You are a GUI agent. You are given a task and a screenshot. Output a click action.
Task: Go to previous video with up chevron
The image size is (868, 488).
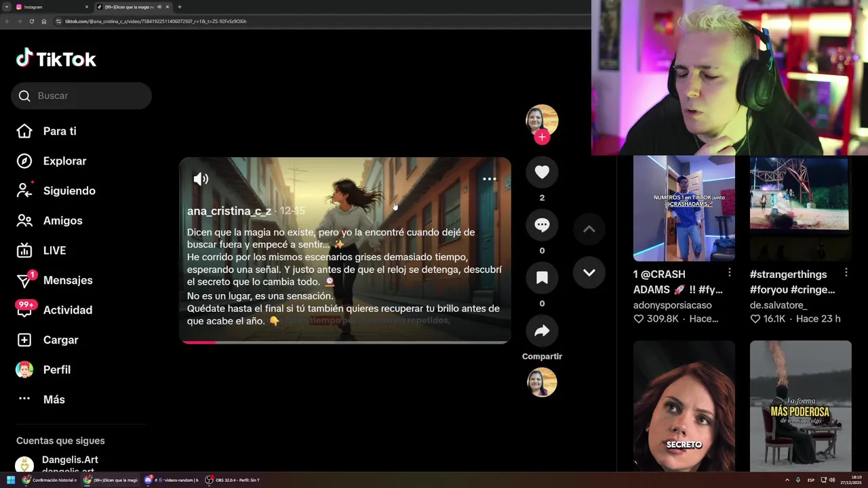(x=589, y=229)
